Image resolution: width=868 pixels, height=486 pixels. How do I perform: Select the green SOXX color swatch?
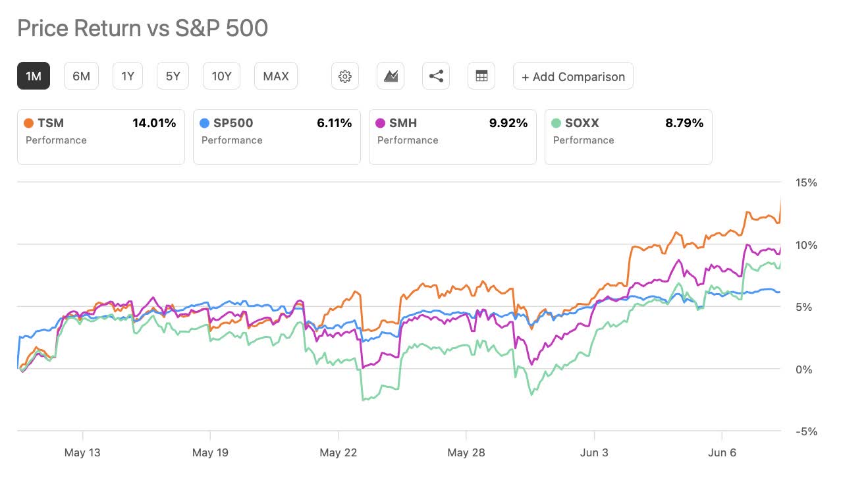[x=555, y=122]
